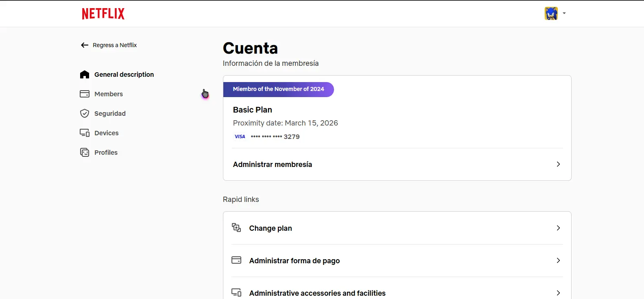Click chevron beside Change plan
The image size is (644, 299).
[x=558, y=228]
